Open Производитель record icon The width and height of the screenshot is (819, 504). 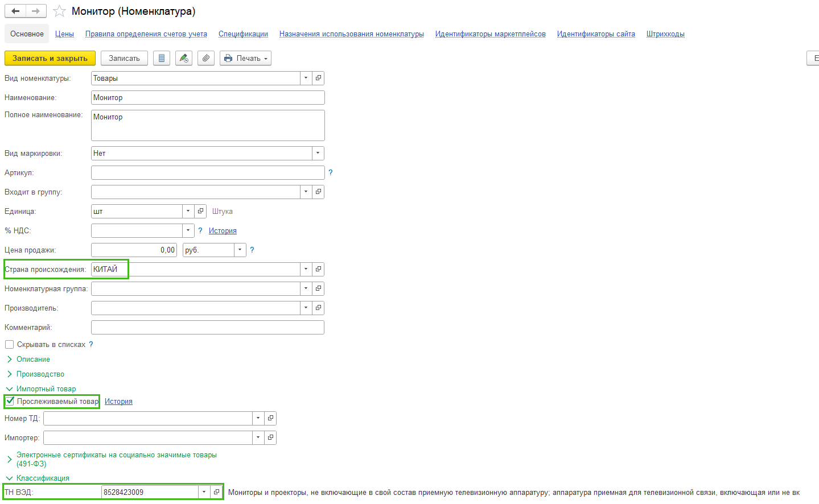coord(318,308)
